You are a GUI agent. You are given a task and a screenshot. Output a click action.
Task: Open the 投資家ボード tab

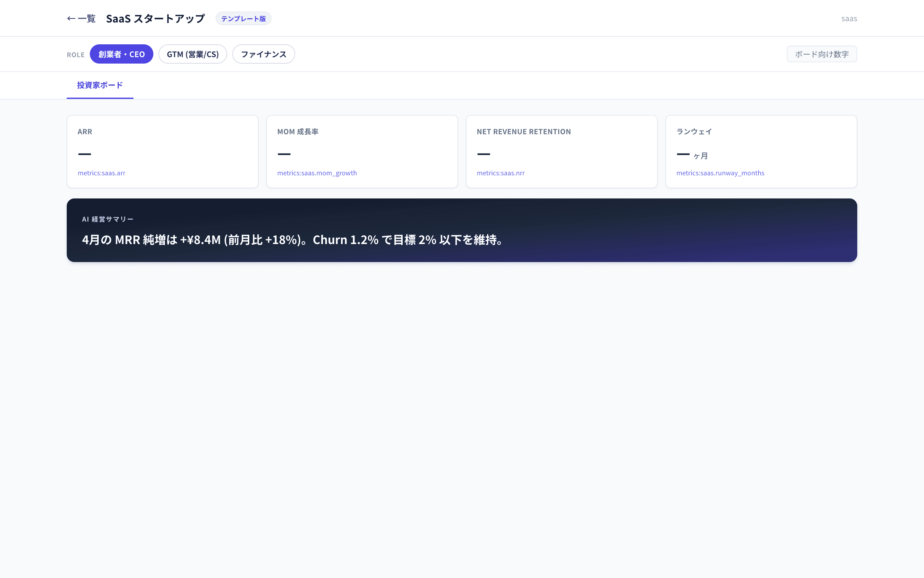[x=100, y=85]
